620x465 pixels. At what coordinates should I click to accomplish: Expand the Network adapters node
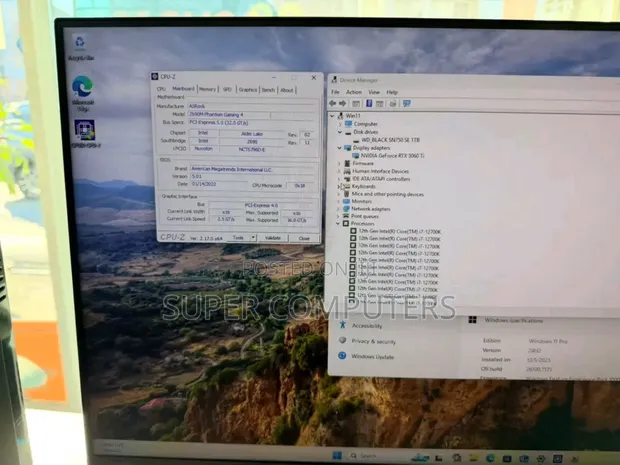tap(338, 209)
